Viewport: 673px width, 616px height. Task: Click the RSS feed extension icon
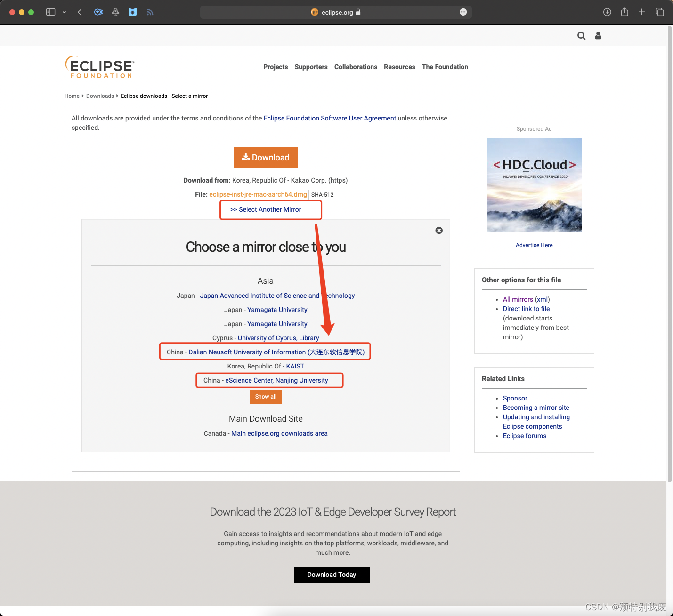[150, 12]
